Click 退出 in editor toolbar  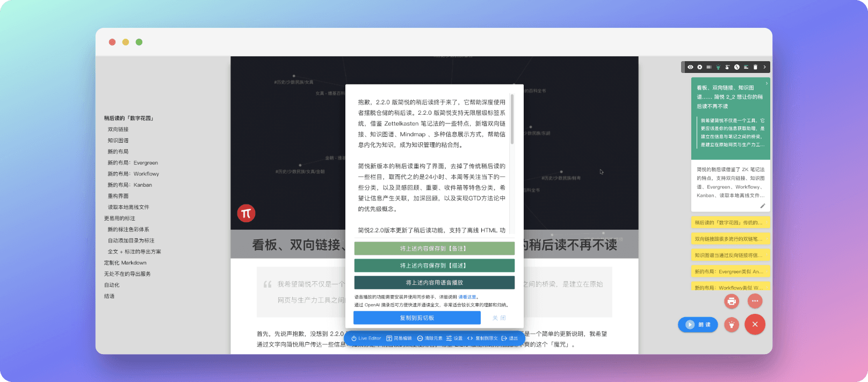510,339
